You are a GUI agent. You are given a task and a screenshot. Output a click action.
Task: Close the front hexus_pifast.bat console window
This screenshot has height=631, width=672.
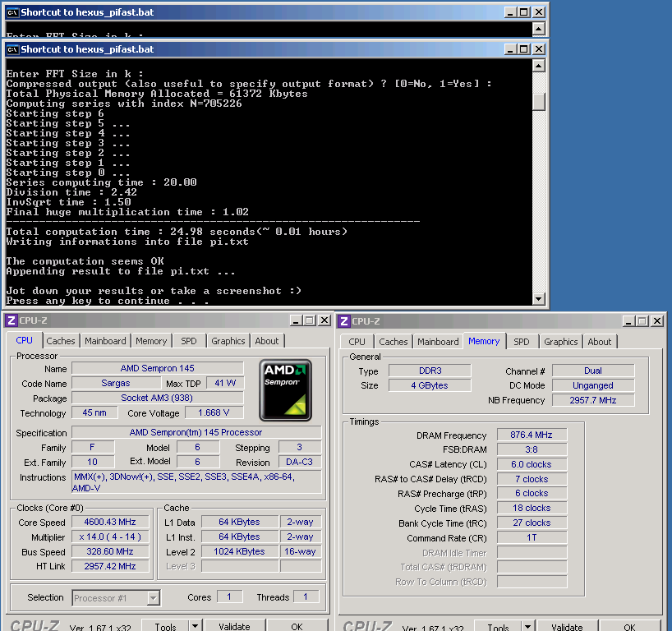538,49
